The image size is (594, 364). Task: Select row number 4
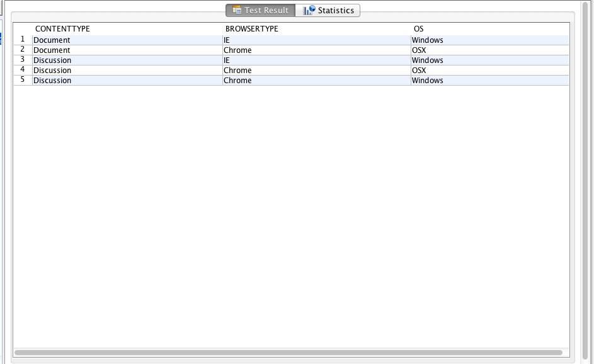coord(23,70)
